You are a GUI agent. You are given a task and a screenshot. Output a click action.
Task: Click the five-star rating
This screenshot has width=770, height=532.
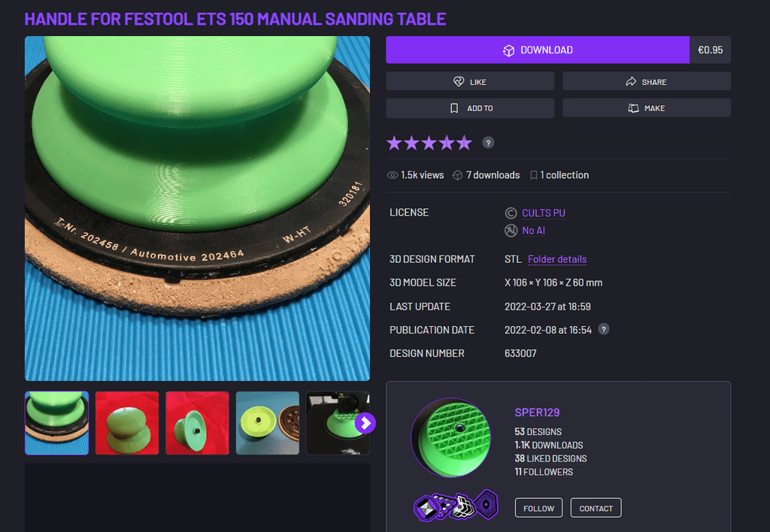pos(429,143)
